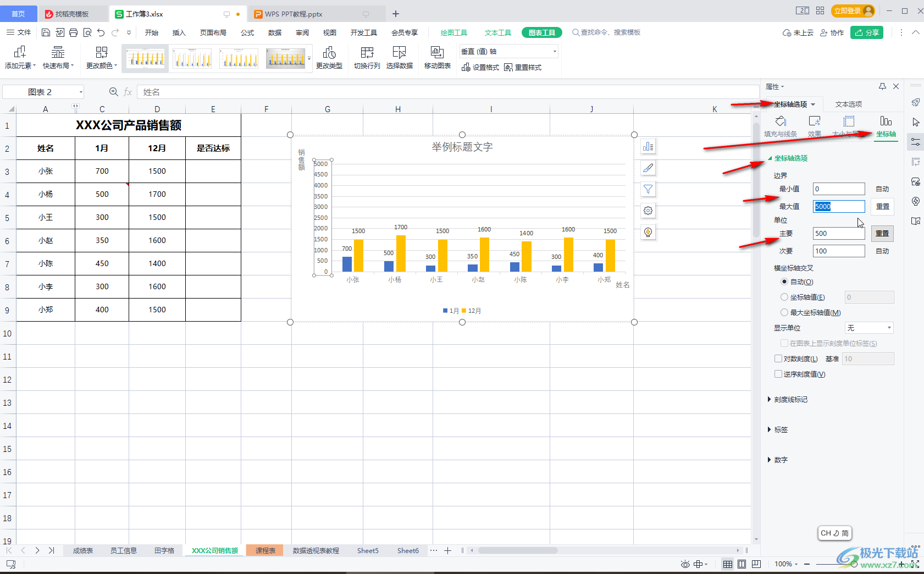Click the chart settings gear floating icon
The image size is (924, 574).
click(648, 211)
